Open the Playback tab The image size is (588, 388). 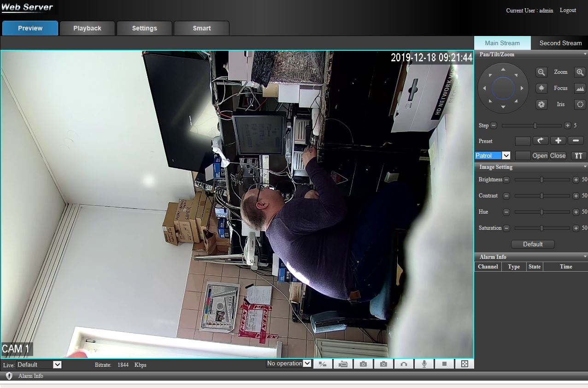pyautogui.click(x=87, y=28)
